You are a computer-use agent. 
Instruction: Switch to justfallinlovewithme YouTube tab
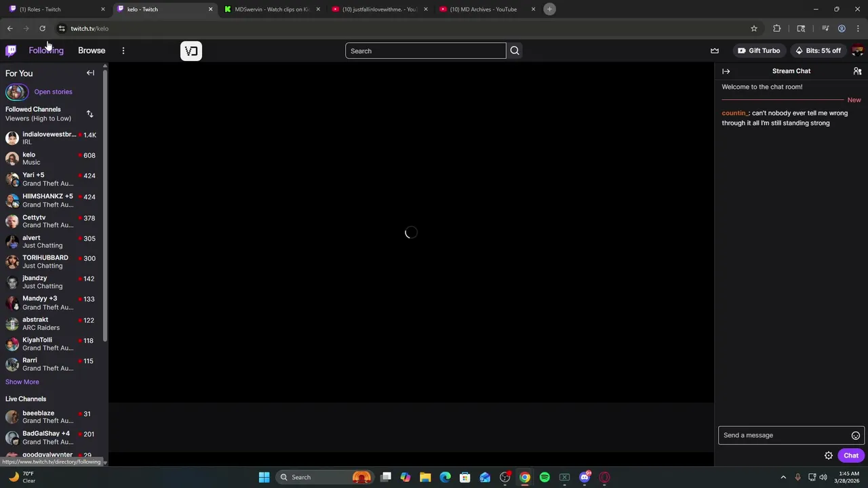[378, 9]
